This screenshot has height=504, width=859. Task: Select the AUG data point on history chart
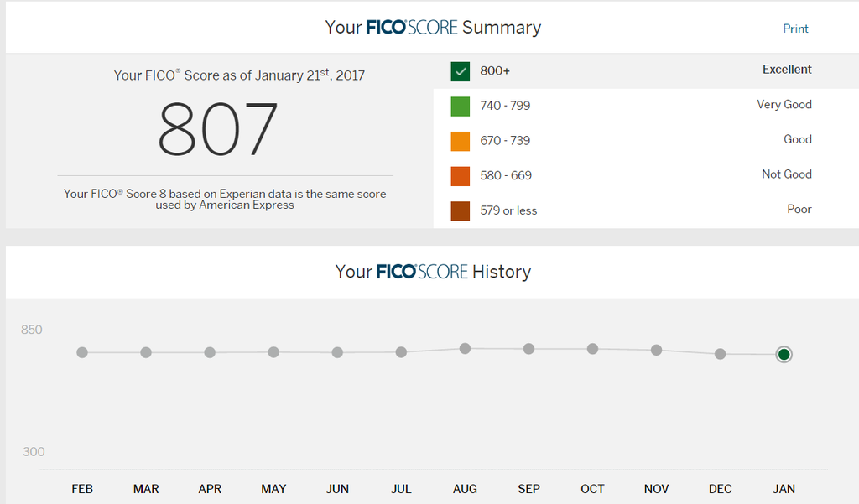click(465, 348)
